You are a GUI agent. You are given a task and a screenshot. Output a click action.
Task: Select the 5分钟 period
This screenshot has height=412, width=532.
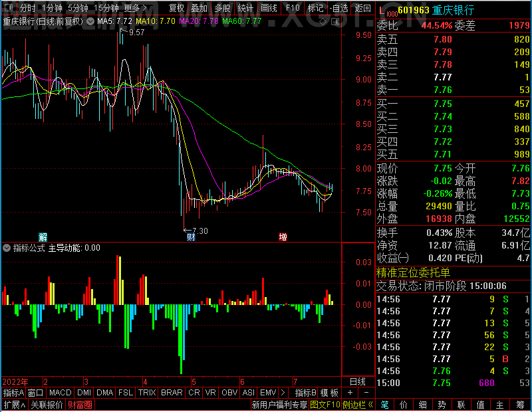(78, 8)
